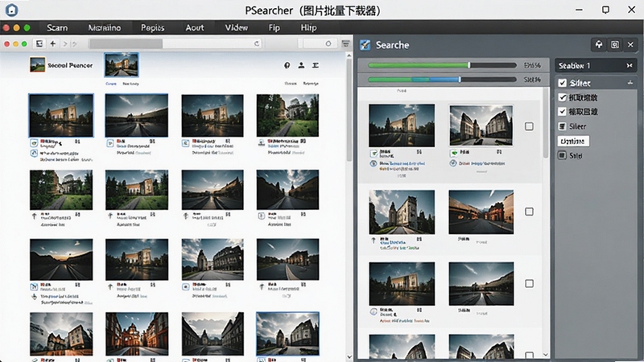
Task: Click the dark link next to the blue header link
Action: click(x=130, y=84)
